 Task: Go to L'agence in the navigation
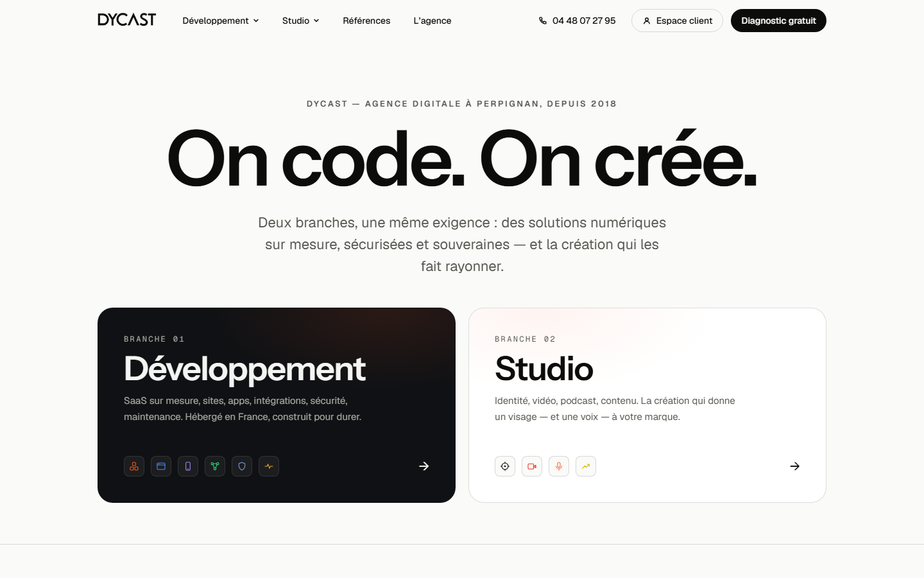pos(432,21)
